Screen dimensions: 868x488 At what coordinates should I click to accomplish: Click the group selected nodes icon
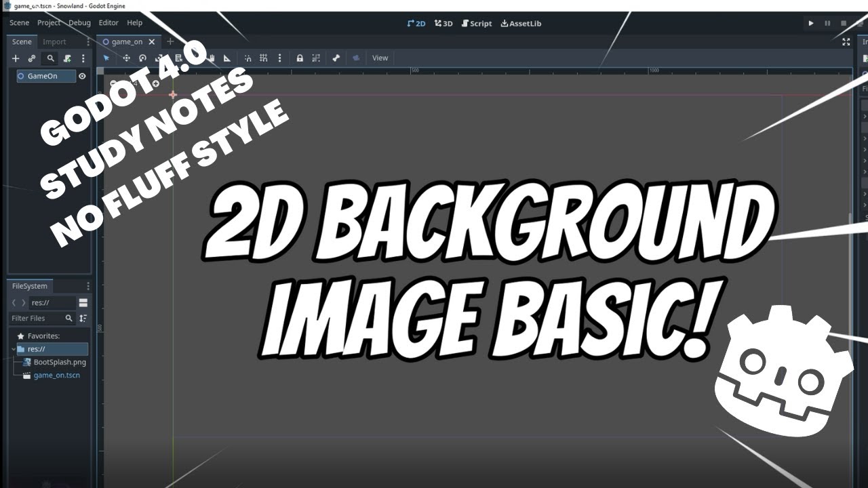(316, 58)
